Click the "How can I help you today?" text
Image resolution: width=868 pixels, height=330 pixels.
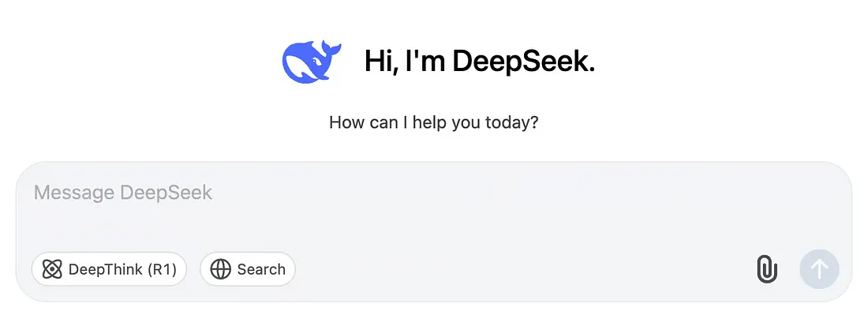433,122
